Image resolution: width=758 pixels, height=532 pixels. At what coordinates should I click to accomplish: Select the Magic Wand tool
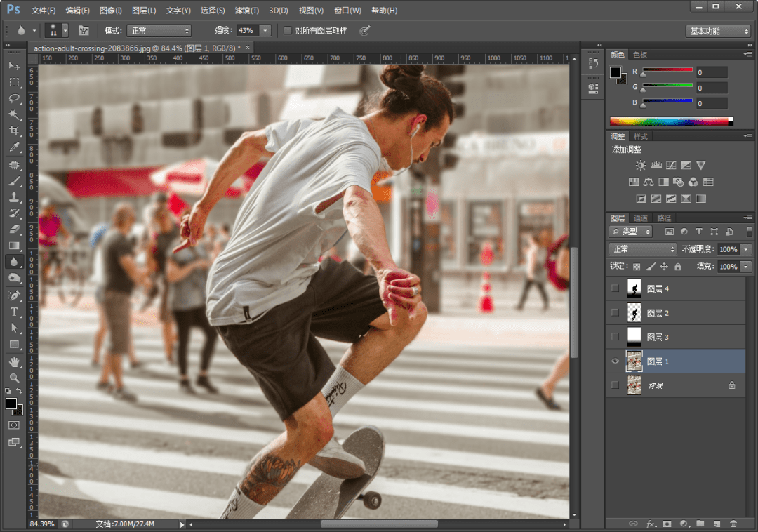[14, 115]
